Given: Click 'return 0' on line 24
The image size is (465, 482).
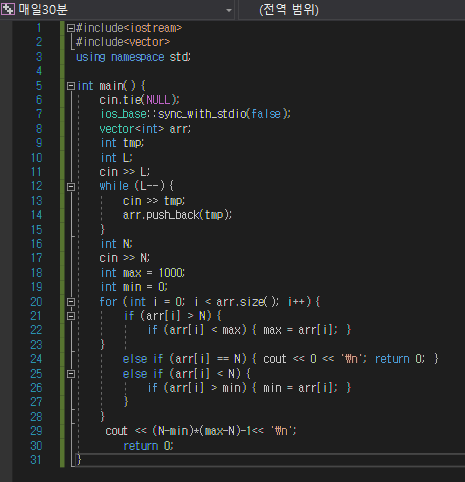Looking at the screenshot, I should [400, 359].
